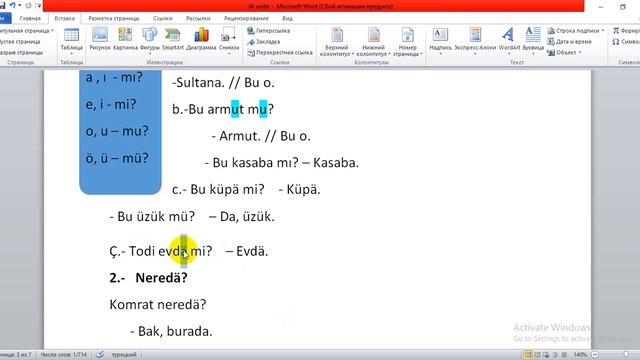Switch to Web Layout view icon

(546, 355)
